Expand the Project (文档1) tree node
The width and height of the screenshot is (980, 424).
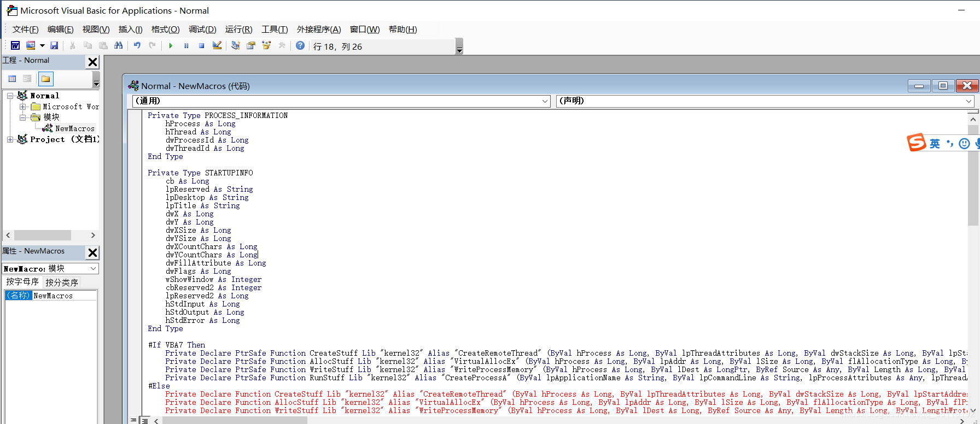10,139
